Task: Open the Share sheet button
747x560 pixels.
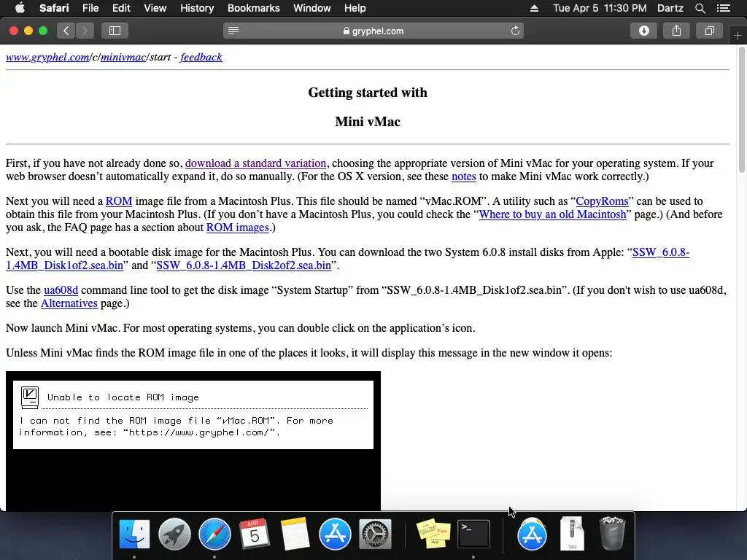Action: (676, 31)
